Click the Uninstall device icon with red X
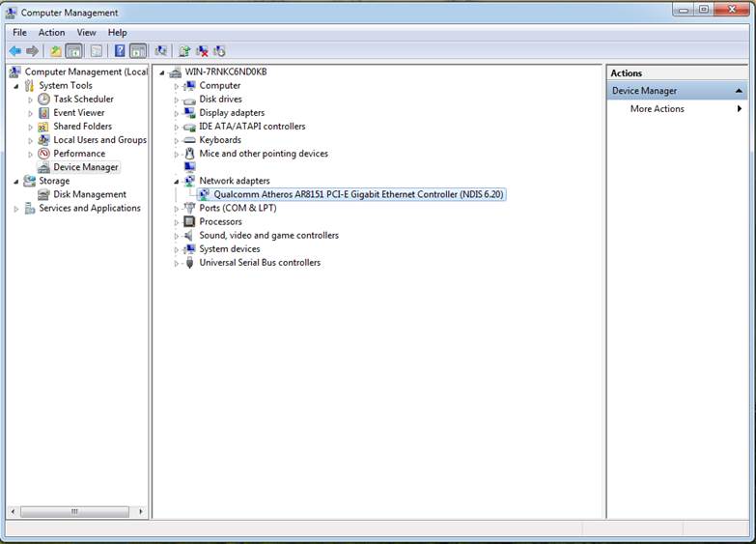 pos(202,50)
